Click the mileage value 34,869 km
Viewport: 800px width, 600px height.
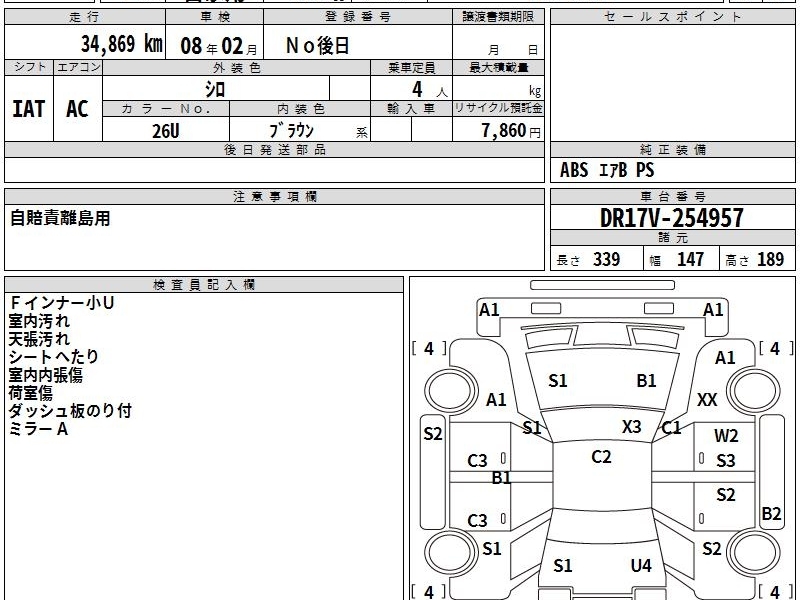point(121,44)
